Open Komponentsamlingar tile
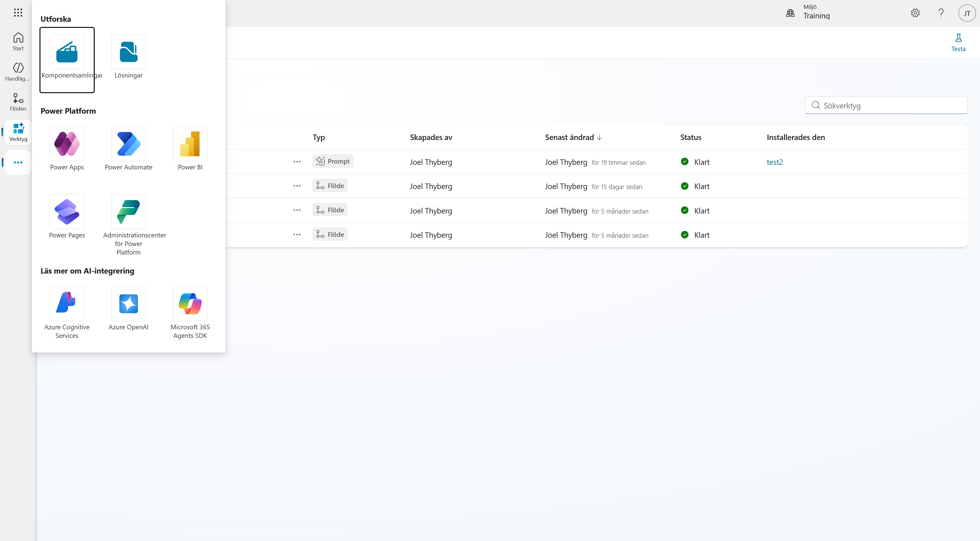 click(x=67, y=60)
